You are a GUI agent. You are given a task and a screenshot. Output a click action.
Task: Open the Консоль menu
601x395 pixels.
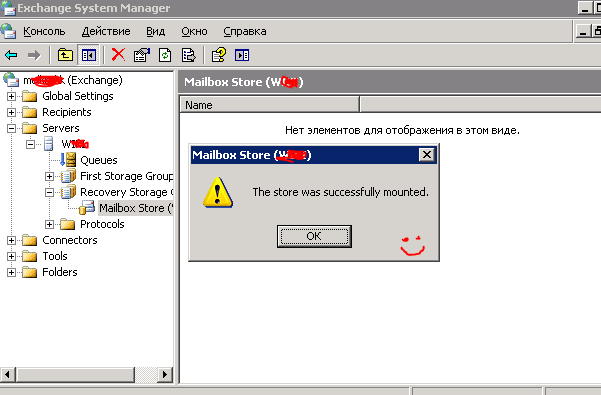[x=44, y=31]
